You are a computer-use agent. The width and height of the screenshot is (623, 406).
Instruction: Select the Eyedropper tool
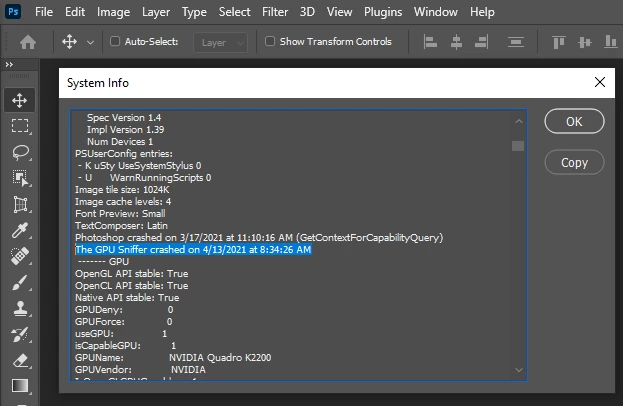point(19,230)
